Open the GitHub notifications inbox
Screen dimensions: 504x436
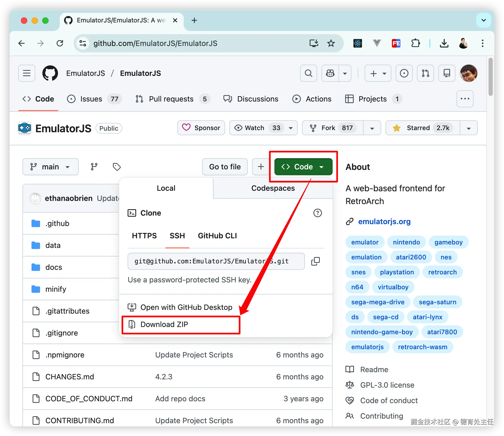tap(447, 73)
